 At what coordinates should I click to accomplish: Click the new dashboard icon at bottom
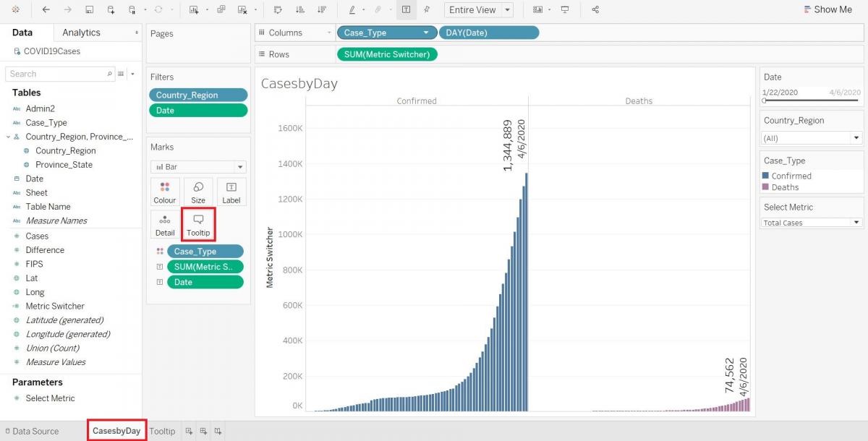coord(203,431)
